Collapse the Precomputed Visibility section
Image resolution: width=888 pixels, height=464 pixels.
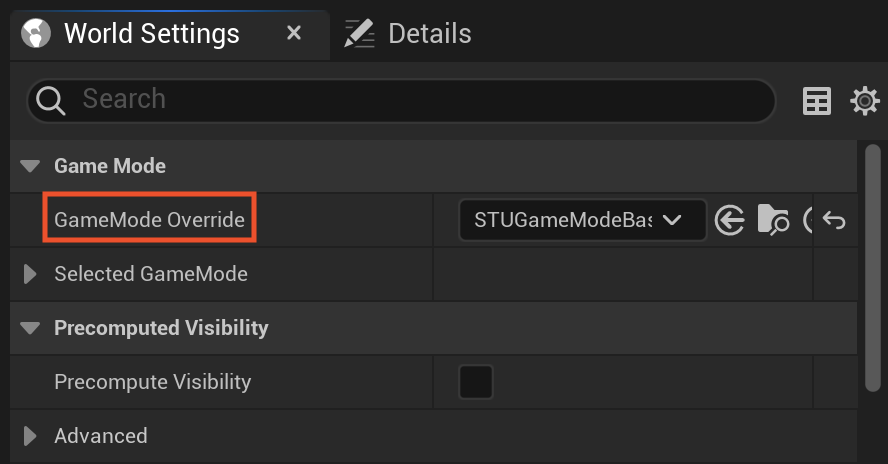[x=30, y=328]
